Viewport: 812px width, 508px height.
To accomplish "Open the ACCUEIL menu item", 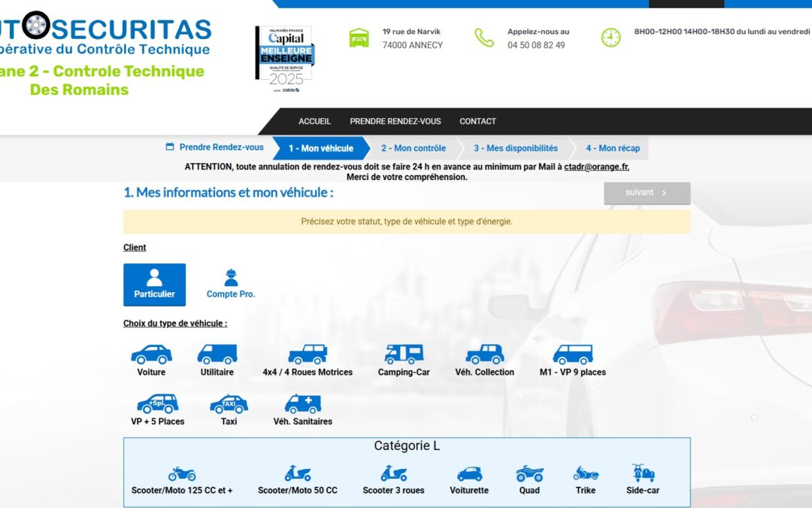I will tap(314, 121).
